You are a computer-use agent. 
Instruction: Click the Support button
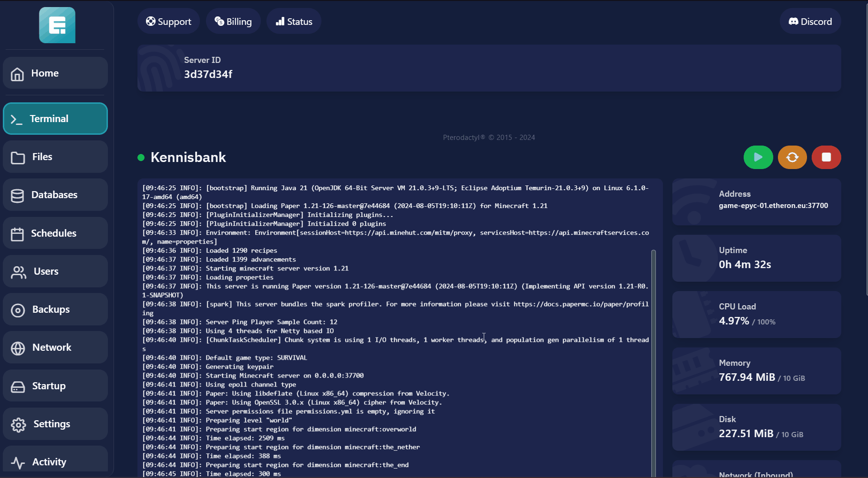[168, 22]
